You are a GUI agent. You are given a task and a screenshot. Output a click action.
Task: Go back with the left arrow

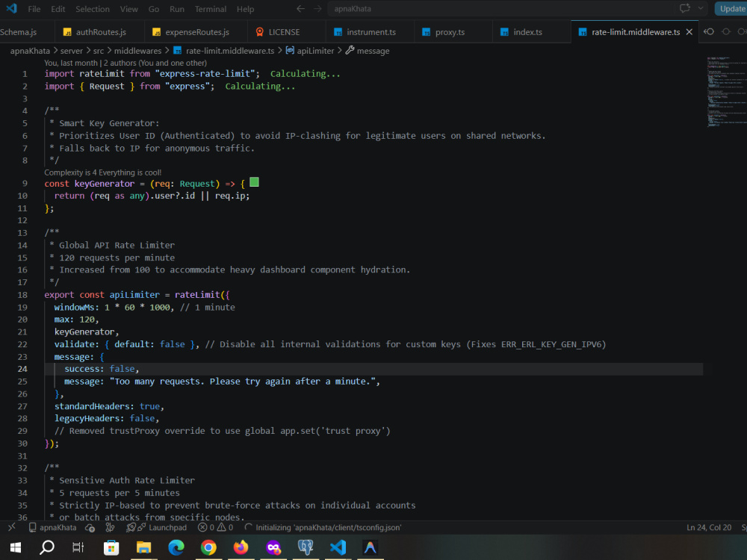tap(300, 8)
